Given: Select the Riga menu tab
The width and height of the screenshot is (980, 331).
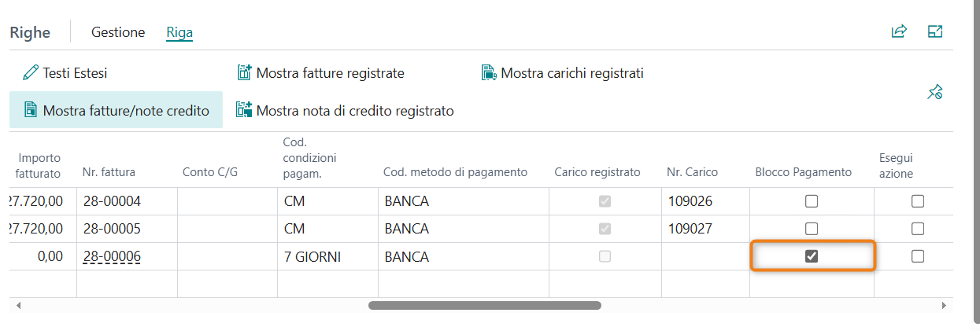Looking at the screenshot, I should pos(179,32).
